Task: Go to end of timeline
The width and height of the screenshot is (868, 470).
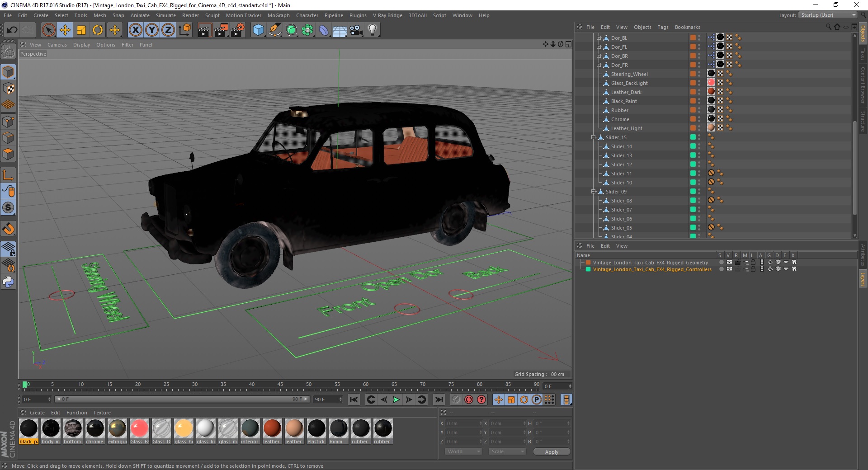Action: 439,399
